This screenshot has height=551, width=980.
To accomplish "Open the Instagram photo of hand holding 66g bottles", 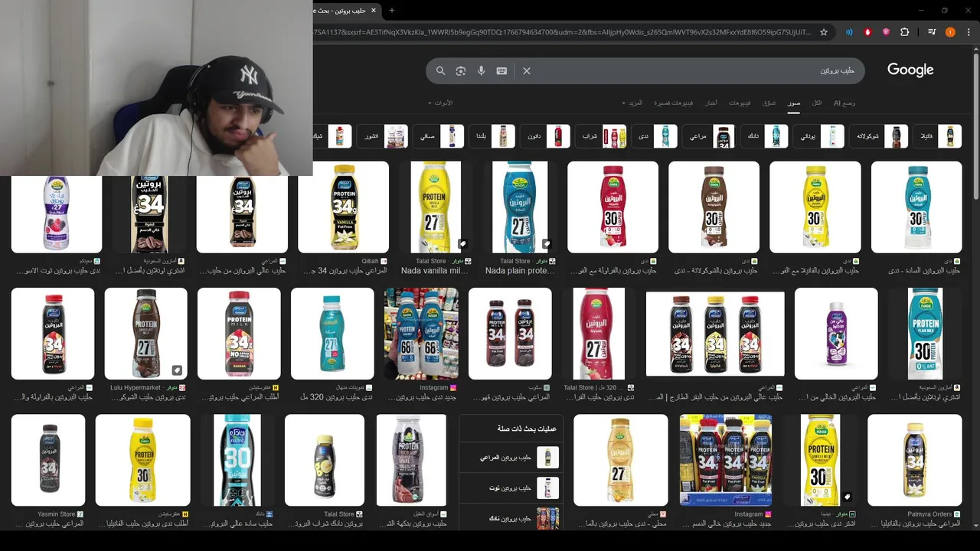I will coord(421,333).
